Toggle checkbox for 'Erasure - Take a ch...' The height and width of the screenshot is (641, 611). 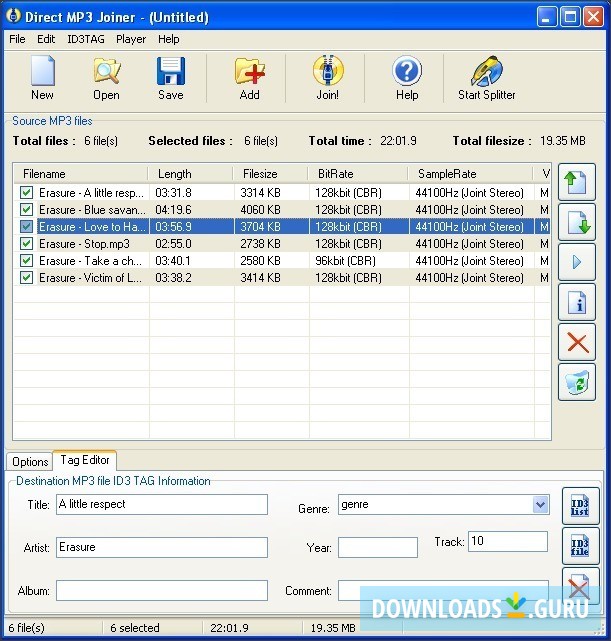pos(27,261)
